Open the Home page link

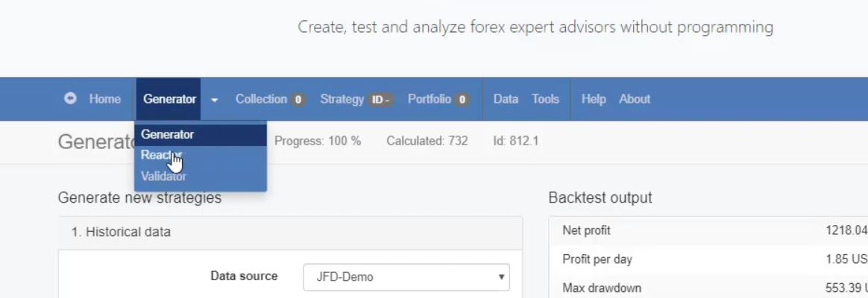(104, 99)
